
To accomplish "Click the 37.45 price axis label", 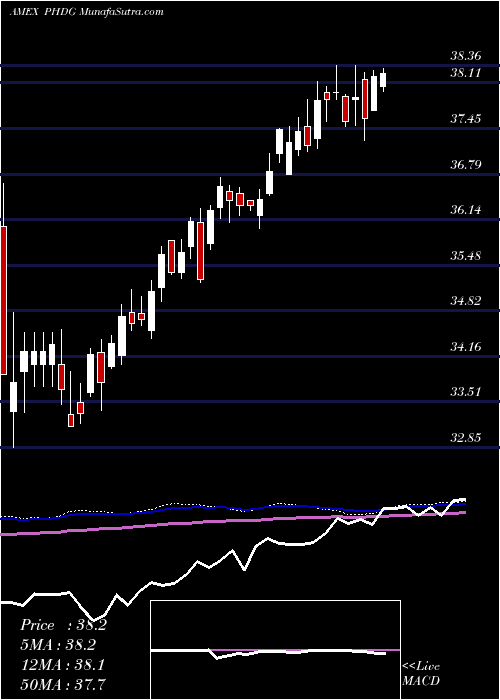I will tap(466, 119).
